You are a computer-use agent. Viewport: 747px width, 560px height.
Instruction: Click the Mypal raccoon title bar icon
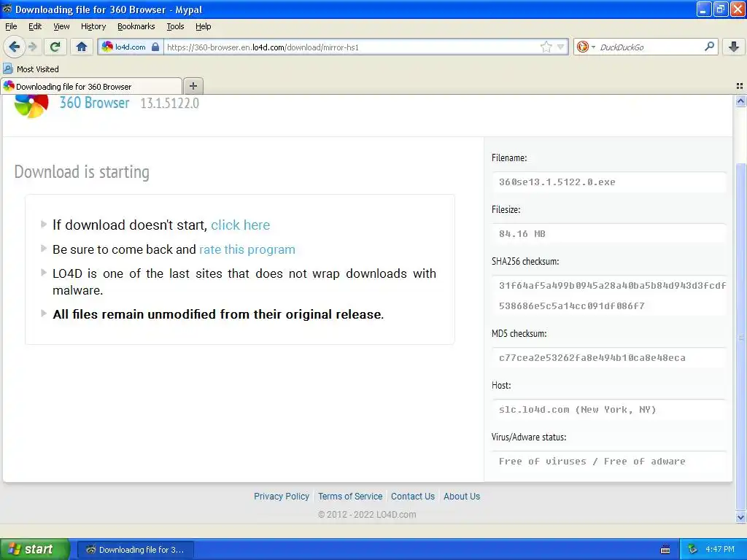pyautogui.click(x=7, y=9)
